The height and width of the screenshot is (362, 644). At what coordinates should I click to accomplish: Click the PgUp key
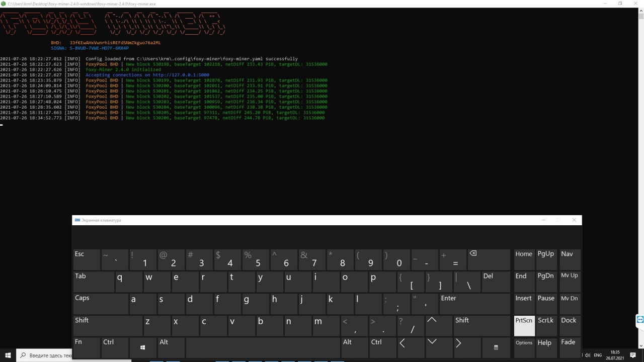click(x=546, y=259)
